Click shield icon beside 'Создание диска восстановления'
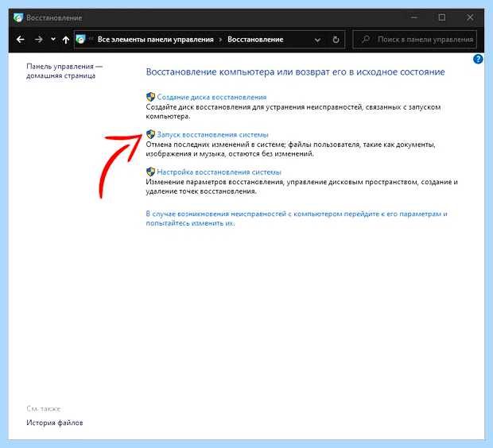The image size is (493, 448). pyautogui.click(x=150, y=97)
